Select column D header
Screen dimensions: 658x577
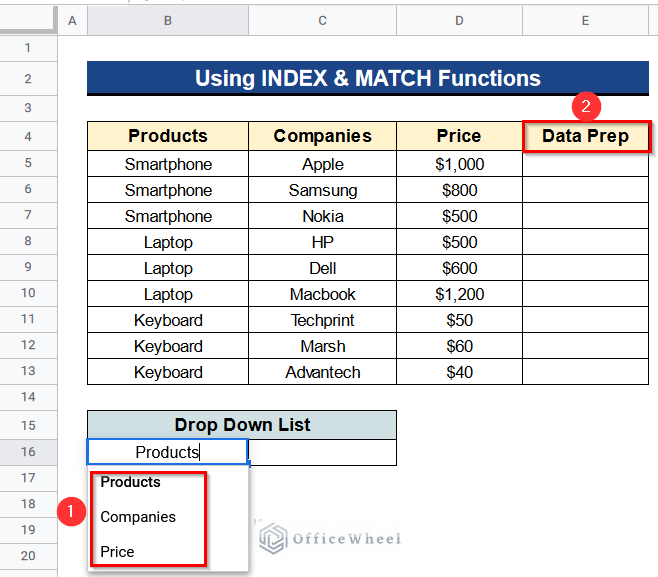(x=460, y=21)
